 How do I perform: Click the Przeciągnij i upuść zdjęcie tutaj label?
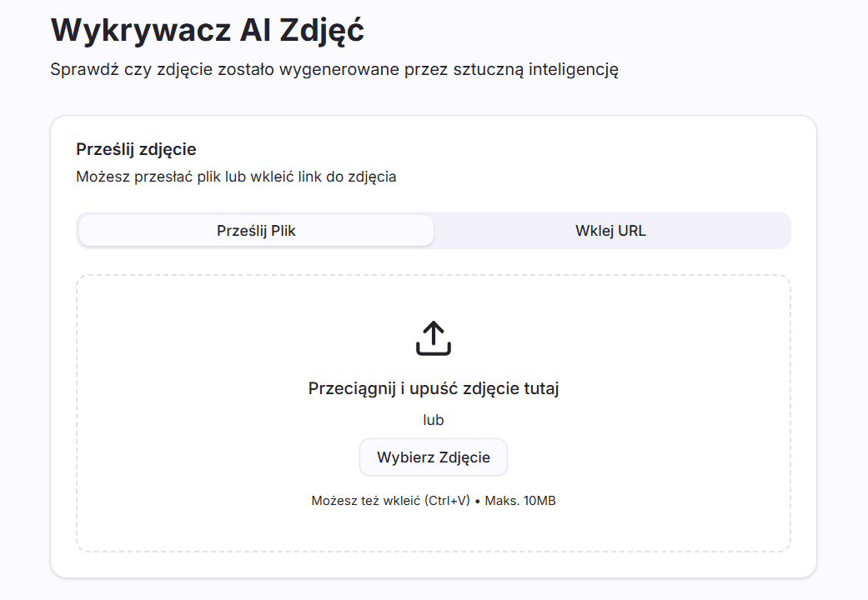[433, 388]
